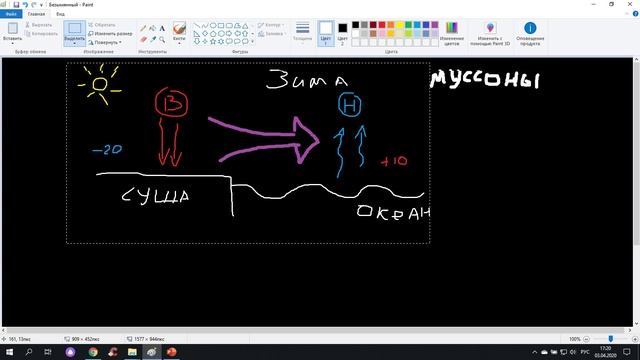Choose the red color swatch
Screen dimensions: 640x360
pyautogui.click(x=382, y=25)
